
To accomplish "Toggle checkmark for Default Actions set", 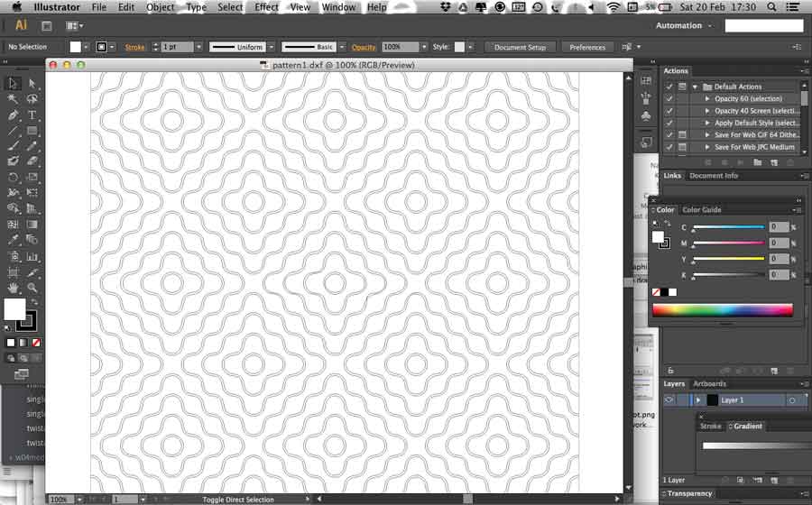I will click(x=669, y=87).
